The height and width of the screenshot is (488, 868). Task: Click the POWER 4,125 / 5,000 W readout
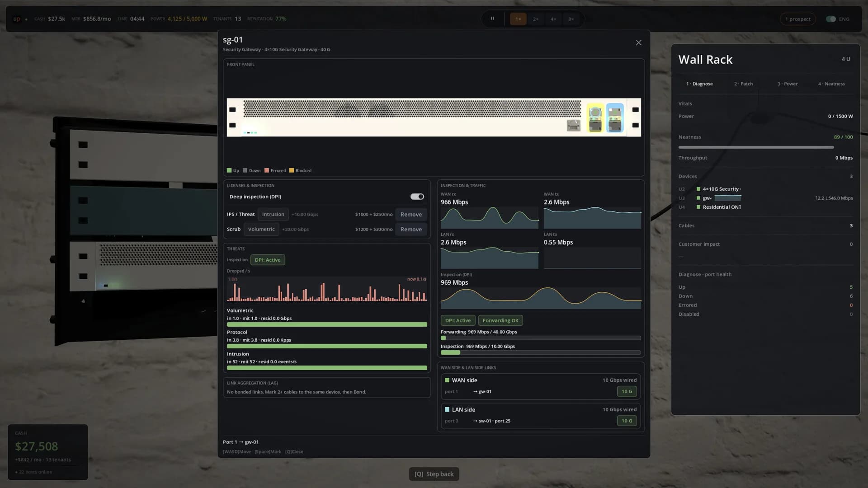[x=179, y=19]
